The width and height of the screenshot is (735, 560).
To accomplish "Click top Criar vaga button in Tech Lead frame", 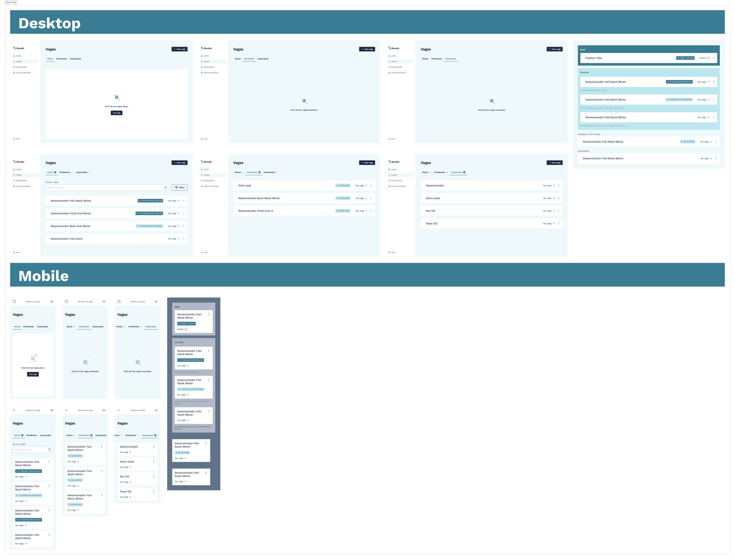I will [367, 163].
